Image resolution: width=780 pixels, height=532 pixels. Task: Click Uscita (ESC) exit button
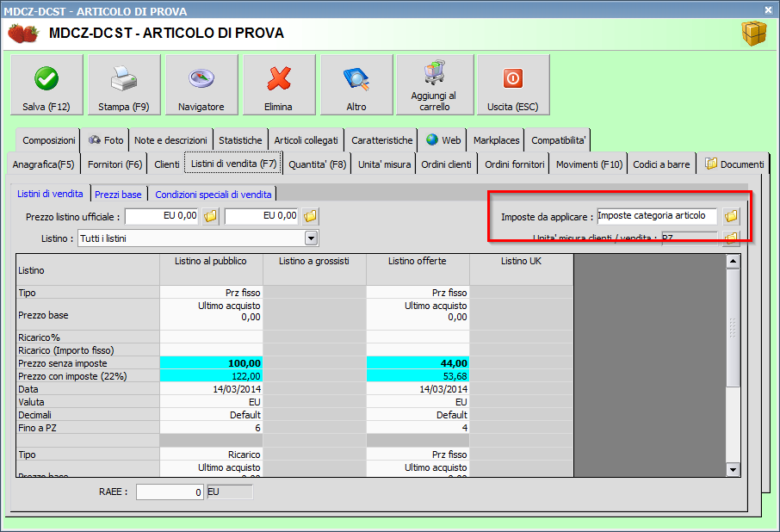point(513,85)
